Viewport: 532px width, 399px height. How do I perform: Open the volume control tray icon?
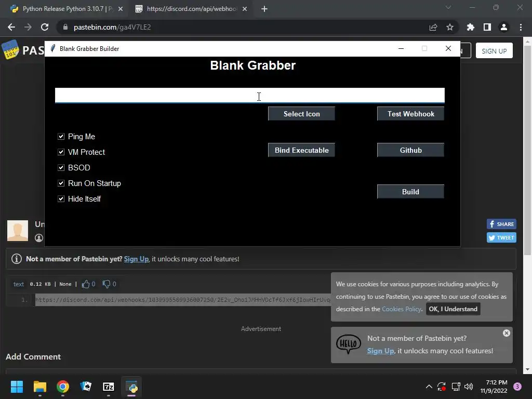469,387
